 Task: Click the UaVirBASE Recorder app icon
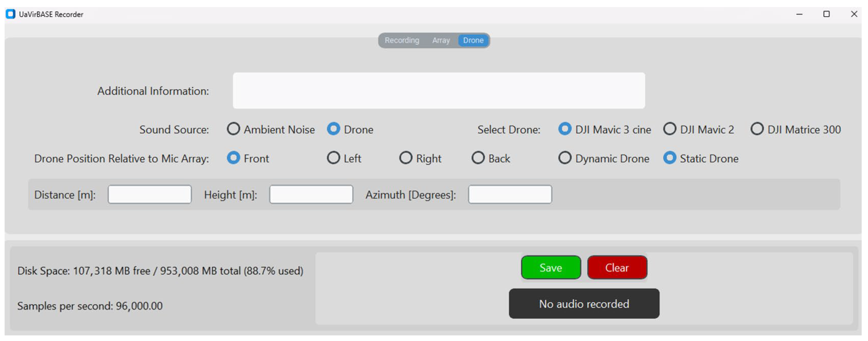click(10, 14)
